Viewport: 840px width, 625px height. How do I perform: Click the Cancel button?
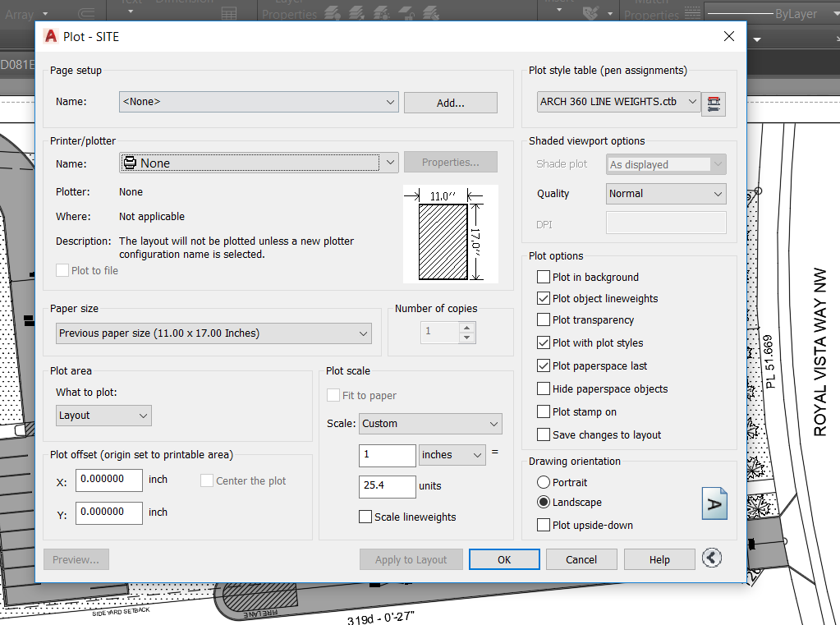tap(581, 559)
